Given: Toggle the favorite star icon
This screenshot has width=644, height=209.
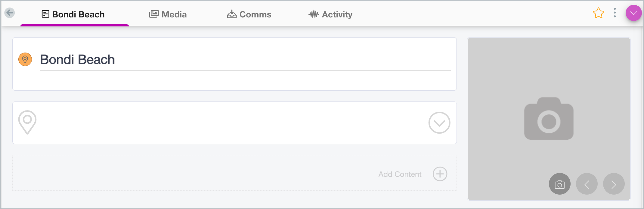Looking at the screenshot, I should pos(598,13).
